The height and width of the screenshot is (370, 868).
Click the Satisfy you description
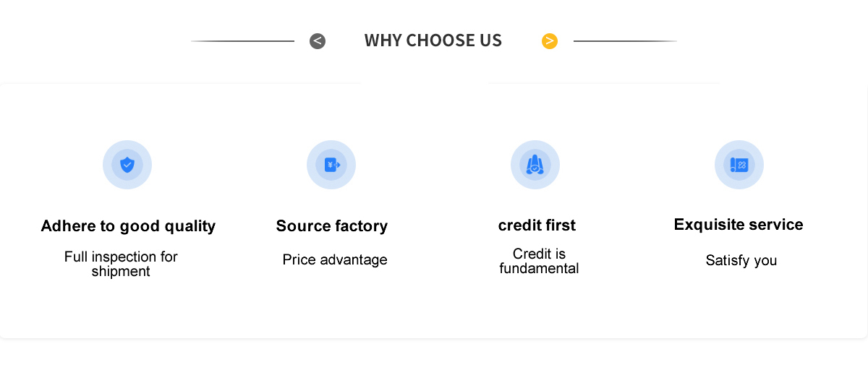coord(741,260)
